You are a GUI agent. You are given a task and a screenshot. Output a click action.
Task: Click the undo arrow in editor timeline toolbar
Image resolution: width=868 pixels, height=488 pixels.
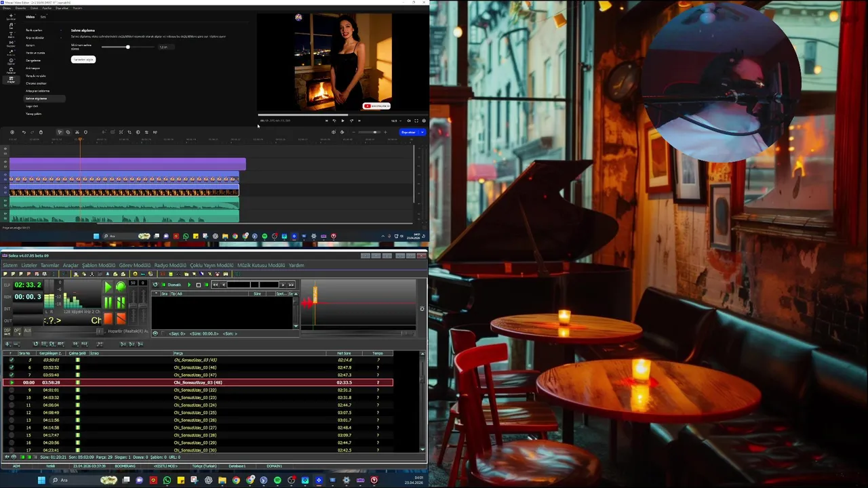point(24,132)
